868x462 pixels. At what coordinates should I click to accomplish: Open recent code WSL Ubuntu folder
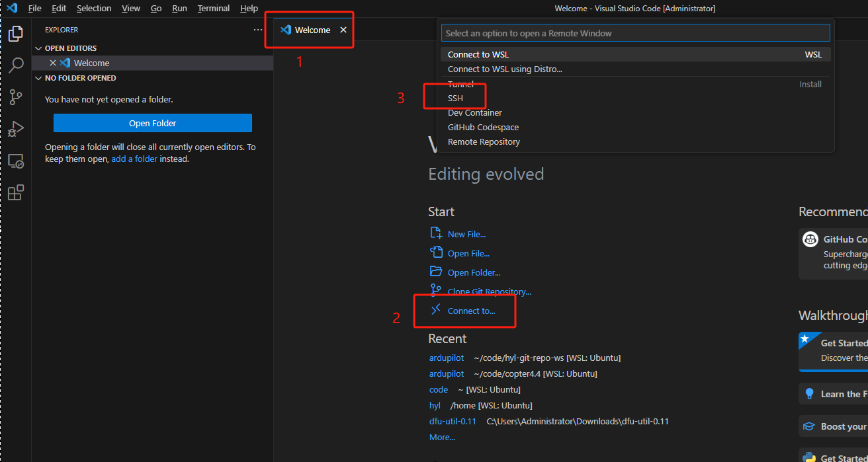(x=439, y=389)
